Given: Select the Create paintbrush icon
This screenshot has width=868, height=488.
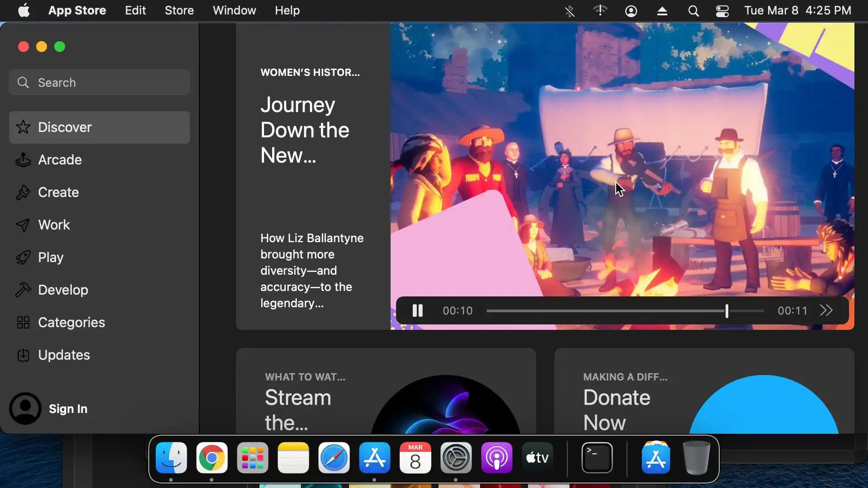Looking at the screenshot, I should [23, 192].
